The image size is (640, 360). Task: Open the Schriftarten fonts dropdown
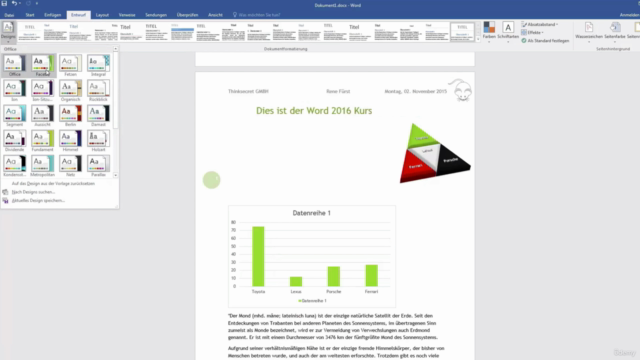pyautogui.click(x=508, y=31)
